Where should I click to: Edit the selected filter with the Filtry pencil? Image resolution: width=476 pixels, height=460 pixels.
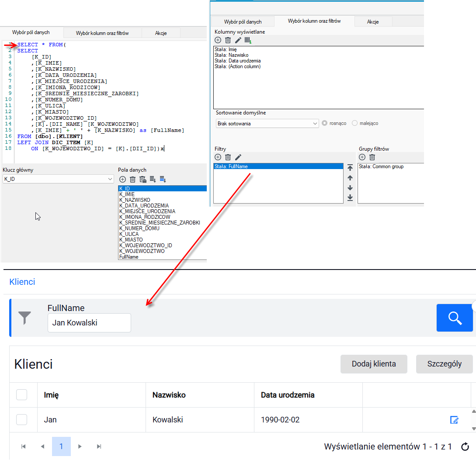tap(238, 157)
